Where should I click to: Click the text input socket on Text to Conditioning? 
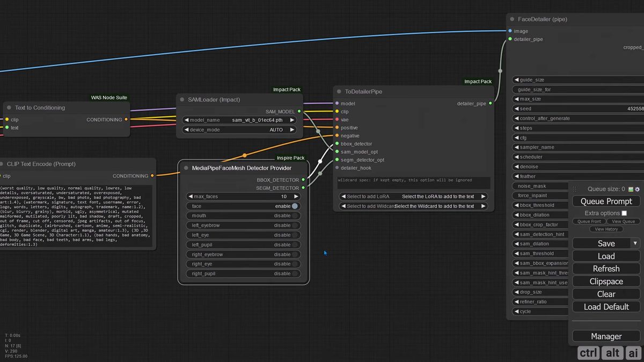[7, 128]
